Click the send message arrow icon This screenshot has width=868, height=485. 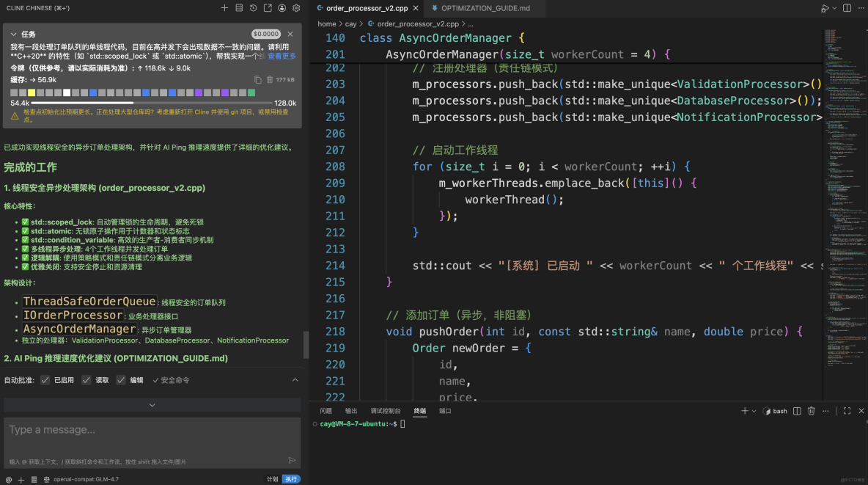coord(292,460)
